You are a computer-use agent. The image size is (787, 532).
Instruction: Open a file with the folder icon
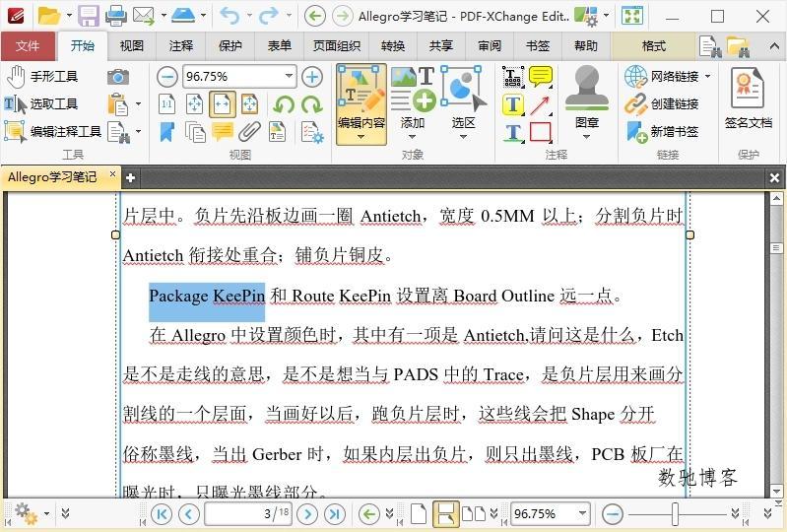(x=48, y=16)
